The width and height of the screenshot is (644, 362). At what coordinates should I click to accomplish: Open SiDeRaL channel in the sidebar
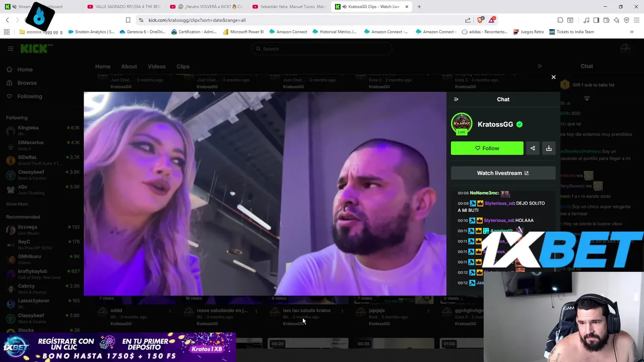pyautogui.click(x=43, y=160)
